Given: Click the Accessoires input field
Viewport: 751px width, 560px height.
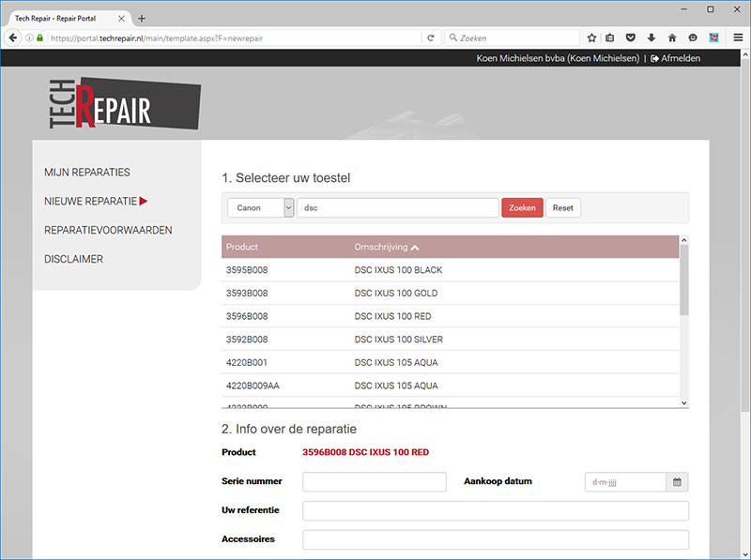Looking at the screenshot, I should pos(496,539).
